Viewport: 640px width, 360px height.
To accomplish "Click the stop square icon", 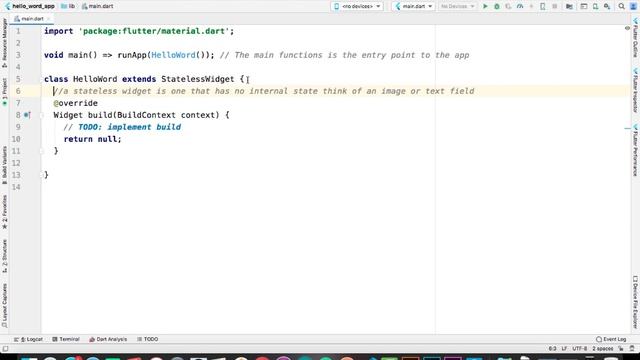I will 554,6.
